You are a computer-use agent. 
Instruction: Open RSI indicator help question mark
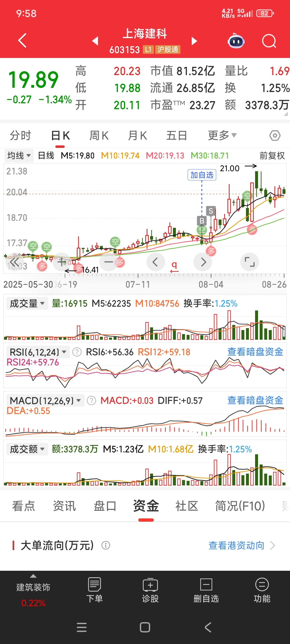77,352
